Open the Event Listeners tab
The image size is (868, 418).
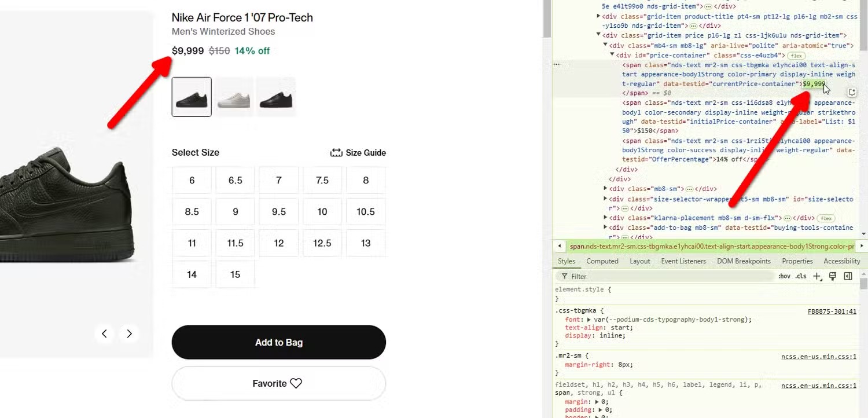point(683,261)
